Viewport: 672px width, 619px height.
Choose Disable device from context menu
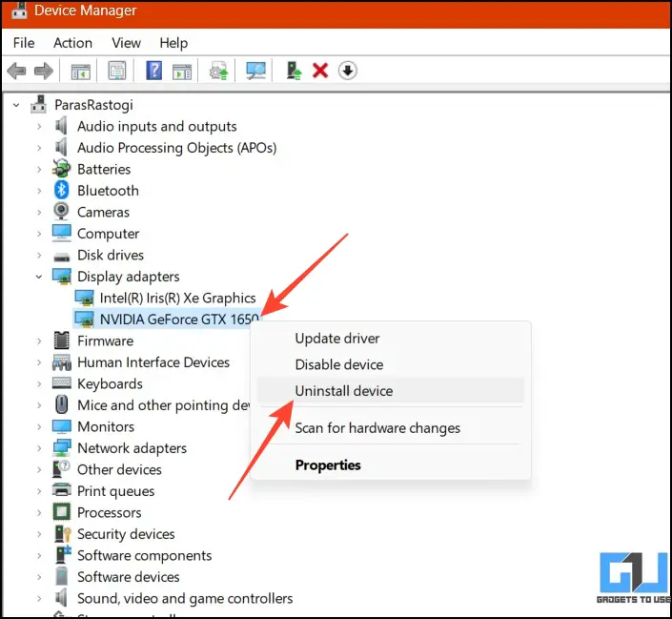390,364
